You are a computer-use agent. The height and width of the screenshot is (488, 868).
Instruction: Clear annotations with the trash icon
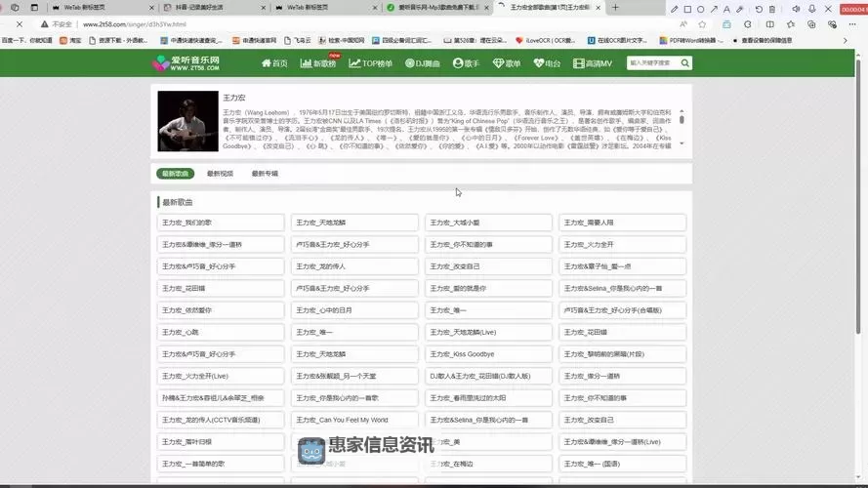point(772,9)
